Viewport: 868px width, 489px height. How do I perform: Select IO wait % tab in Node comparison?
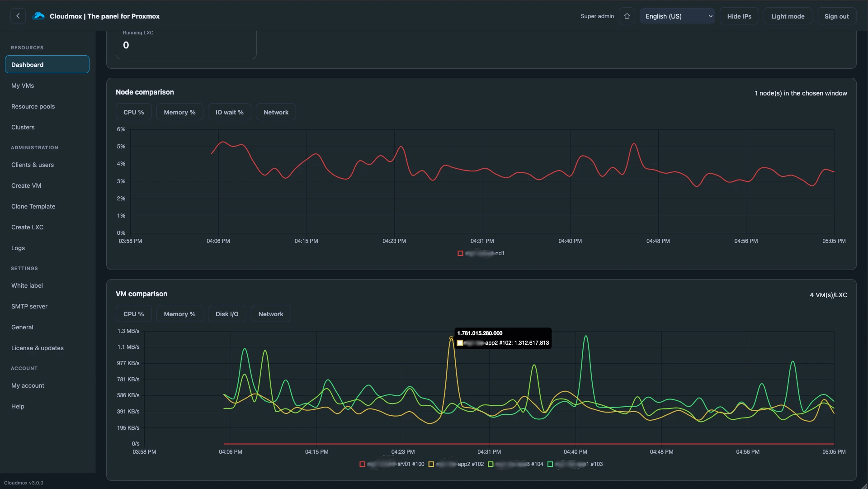229,112
